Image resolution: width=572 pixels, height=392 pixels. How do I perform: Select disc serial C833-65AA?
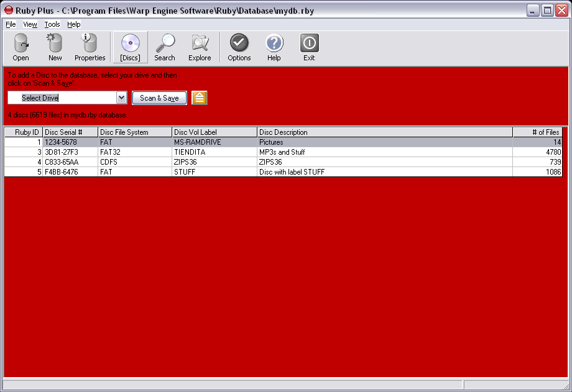tap(70, 162)
